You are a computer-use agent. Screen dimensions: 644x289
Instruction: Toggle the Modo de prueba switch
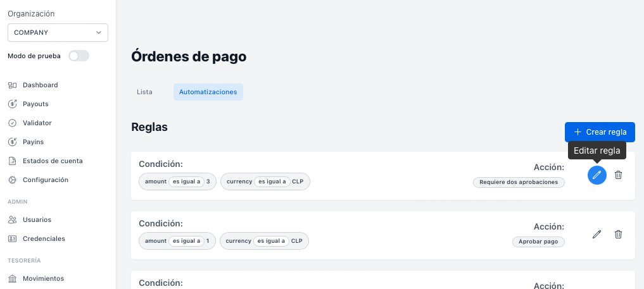[x=79, y=56]
